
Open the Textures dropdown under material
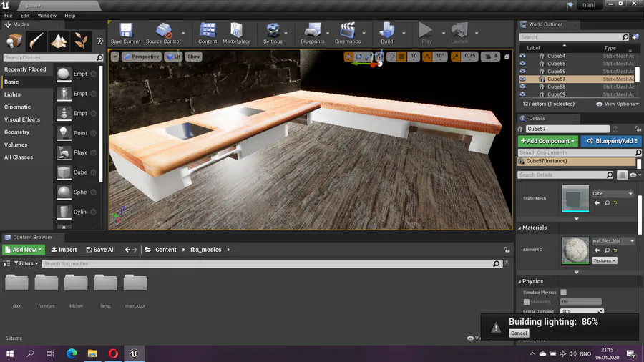(x=605, y=260)
